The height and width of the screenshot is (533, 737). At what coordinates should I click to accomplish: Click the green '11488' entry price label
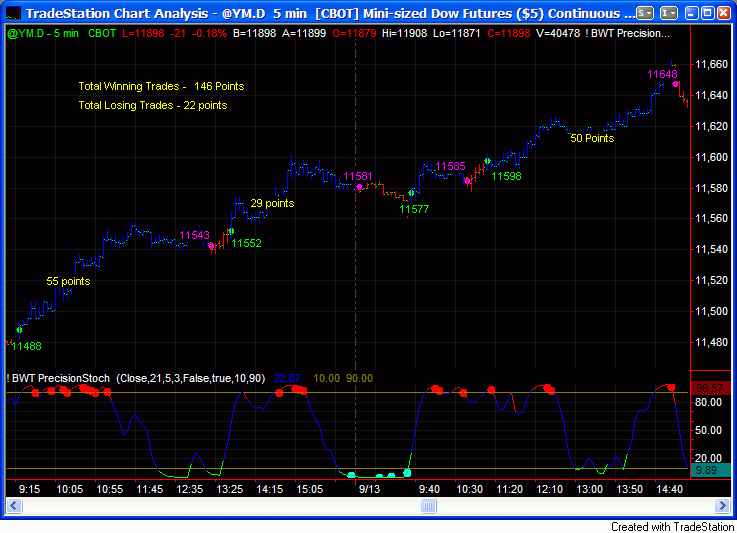(27, 346)
